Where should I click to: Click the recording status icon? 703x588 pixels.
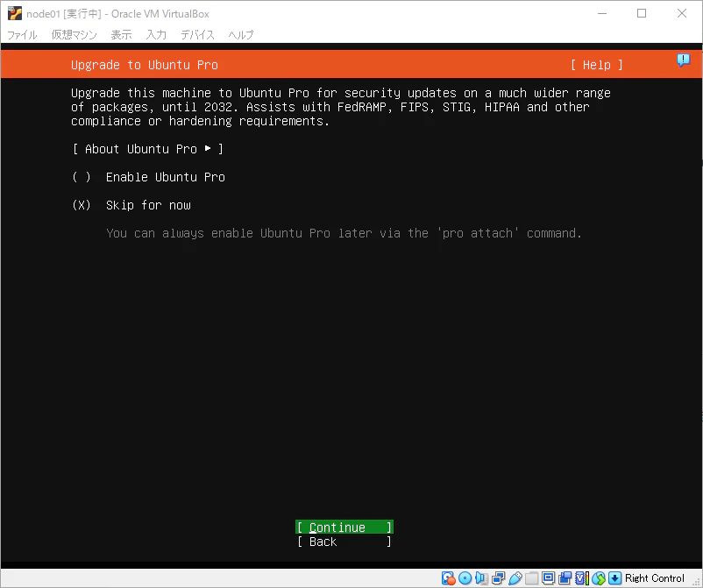(565, 578)
